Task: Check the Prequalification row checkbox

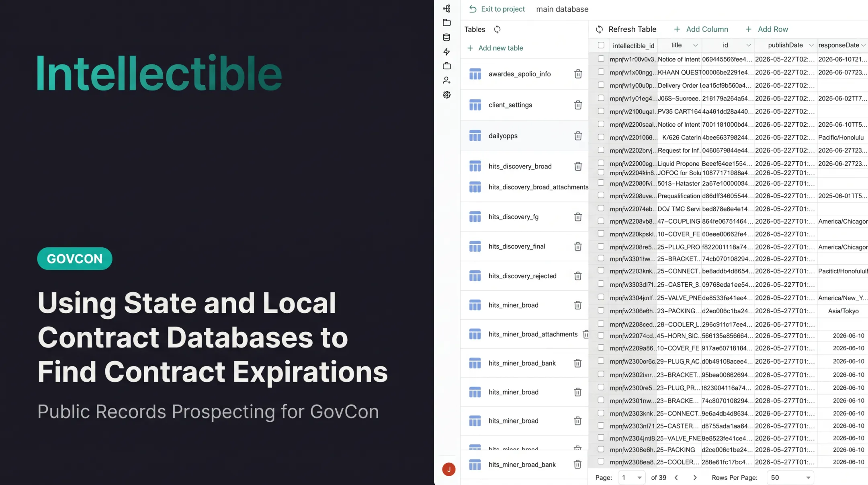Action: coord(601,195)
